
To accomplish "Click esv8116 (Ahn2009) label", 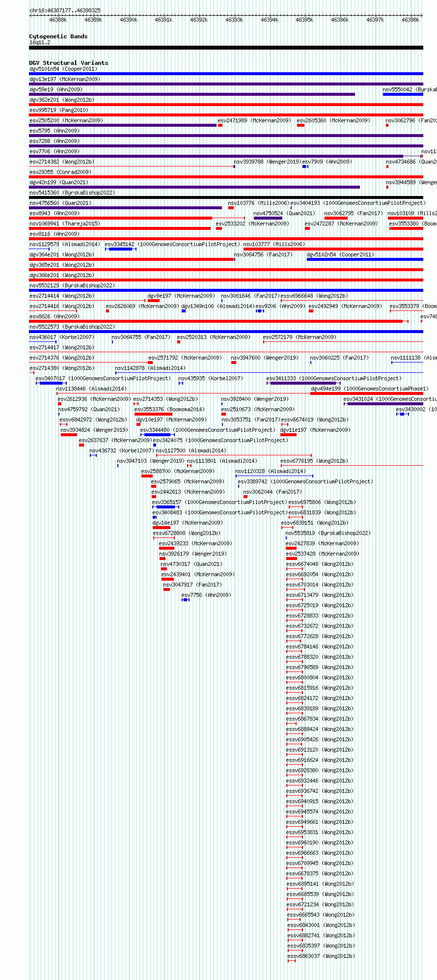I will point(55,234).
